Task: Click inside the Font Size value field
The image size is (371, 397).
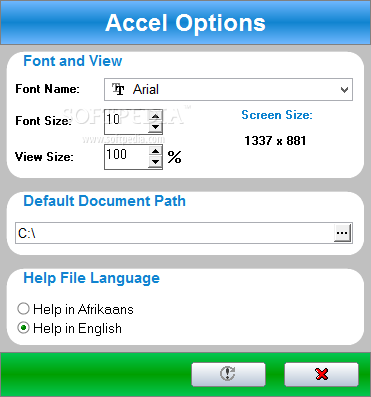Action: coord(127,122)
